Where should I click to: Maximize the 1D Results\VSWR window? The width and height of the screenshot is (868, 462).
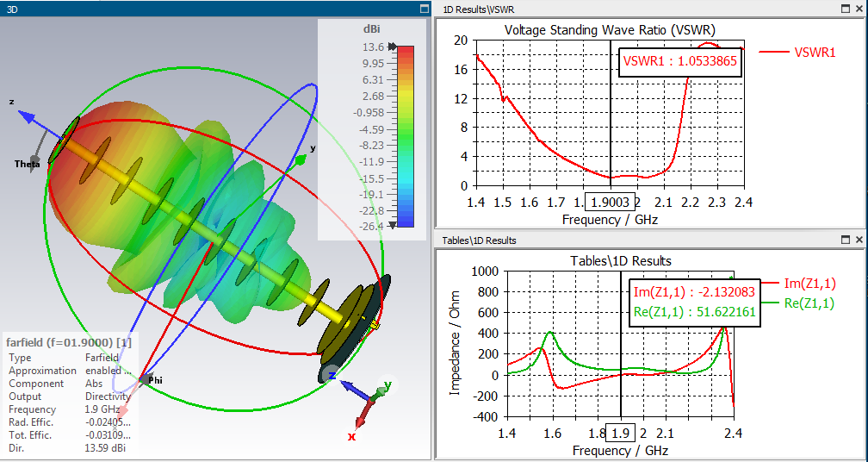click(x=846, y=9)
